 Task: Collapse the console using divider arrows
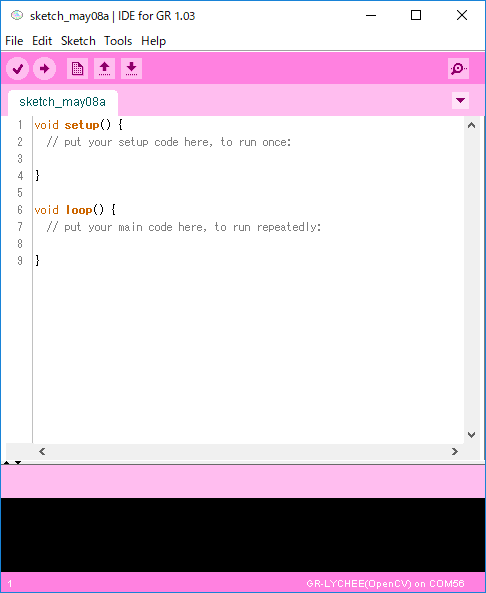tap(18, 463)
